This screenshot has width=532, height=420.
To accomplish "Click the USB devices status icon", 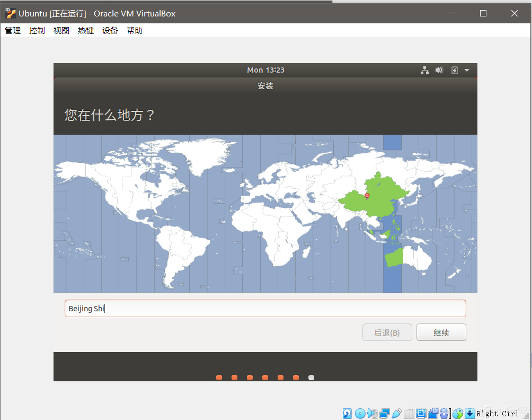I will (x=397, y=414).
